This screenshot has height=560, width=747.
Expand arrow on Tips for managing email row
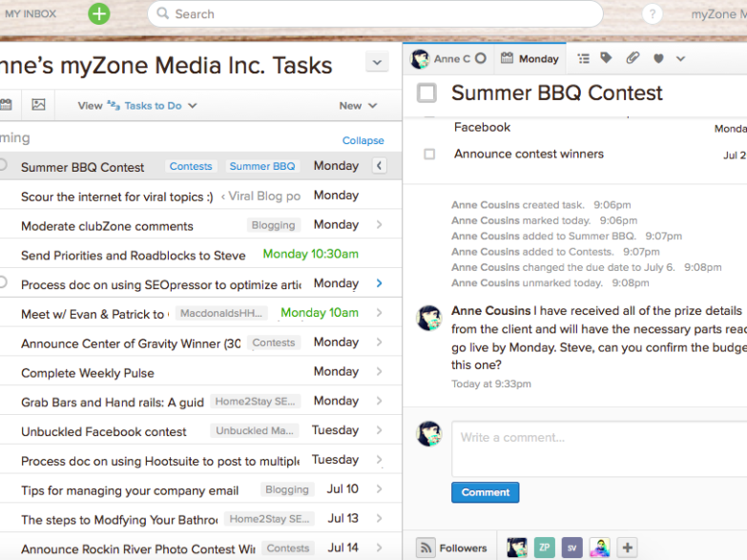point(379,488)
